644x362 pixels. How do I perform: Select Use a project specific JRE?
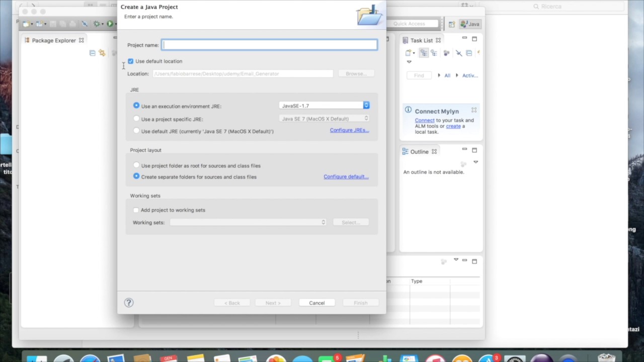click(x=136, y=119)
